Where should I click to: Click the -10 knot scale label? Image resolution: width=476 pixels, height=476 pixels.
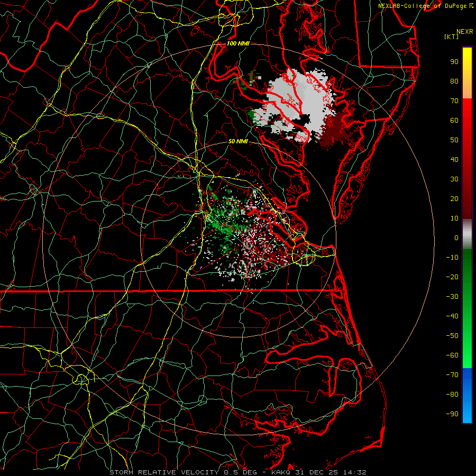[452, 258]
